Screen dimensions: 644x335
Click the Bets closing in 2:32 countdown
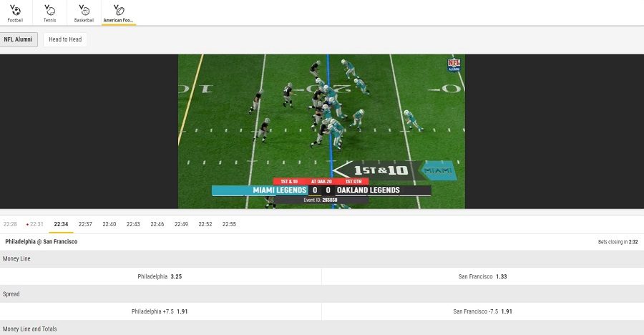click(x=618, y=242)
